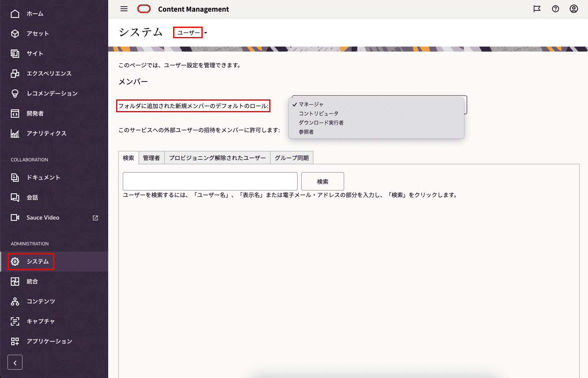
Task: Collapse the sidebar with arrow button
Action: tap(15, 363)
